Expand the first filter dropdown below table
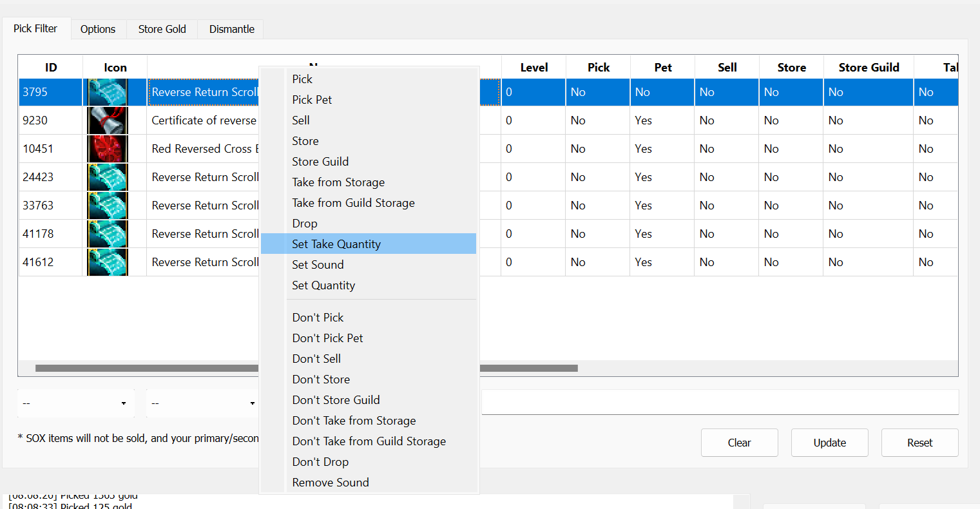This screenshot has width=980, height=509. click(75, 403)
